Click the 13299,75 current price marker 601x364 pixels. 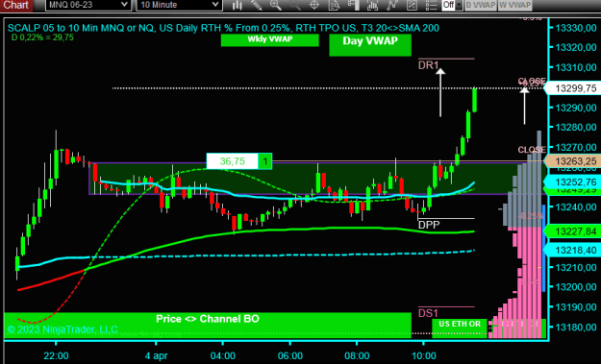[573, 88]
